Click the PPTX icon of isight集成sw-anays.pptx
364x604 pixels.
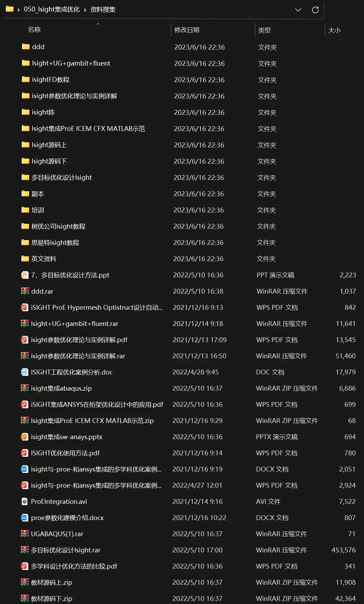tap(24, 437)
